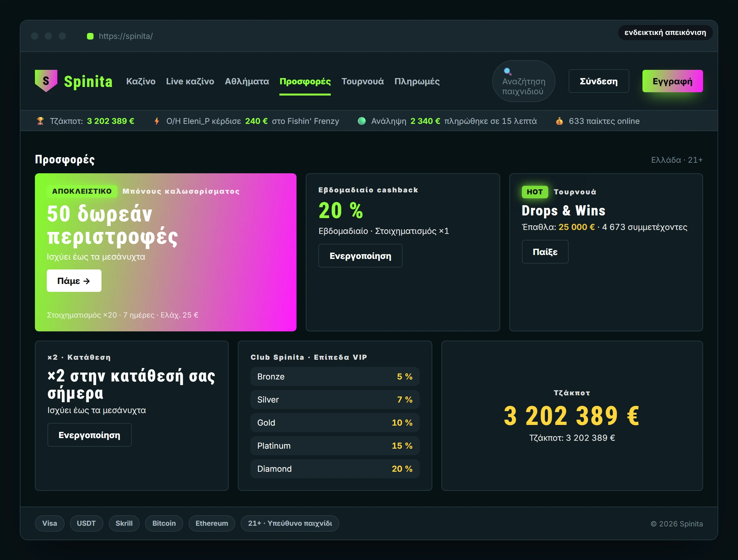Click the Drops & Wins title
This screenshot has height=560, width=738.
[563, 210]
